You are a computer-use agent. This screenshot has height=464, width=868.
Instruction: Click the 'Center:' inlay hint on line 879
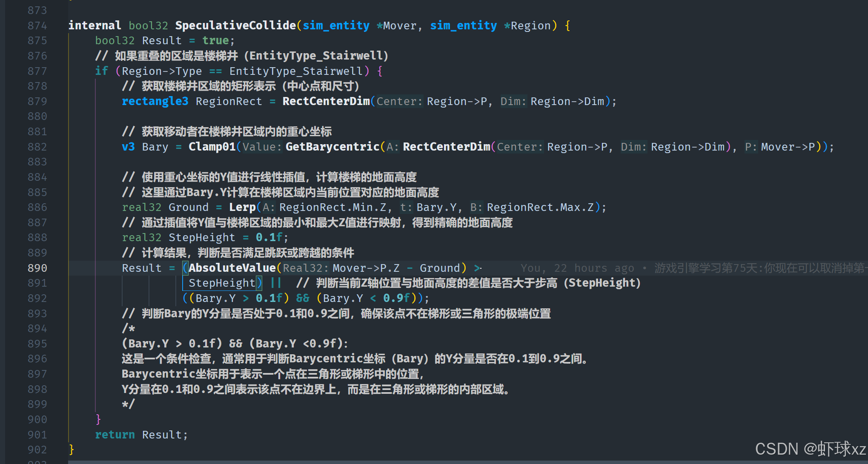[399, 101]
